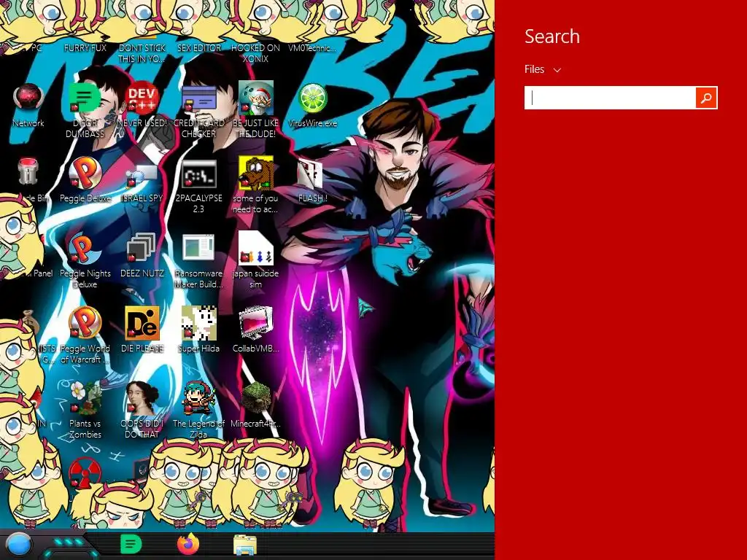Click the Start orb on taskbar

[18, 545]
